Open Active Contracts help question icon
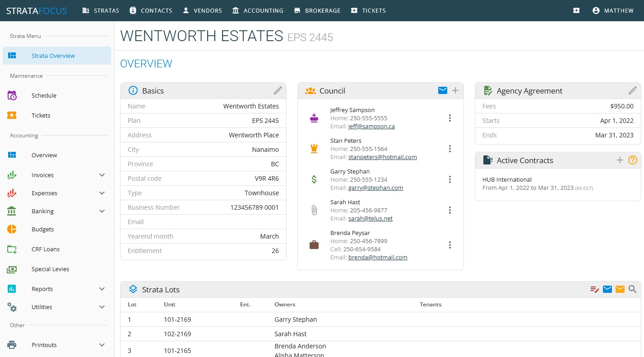This screenshot has width=644, height=357. [x=633, y=160]
